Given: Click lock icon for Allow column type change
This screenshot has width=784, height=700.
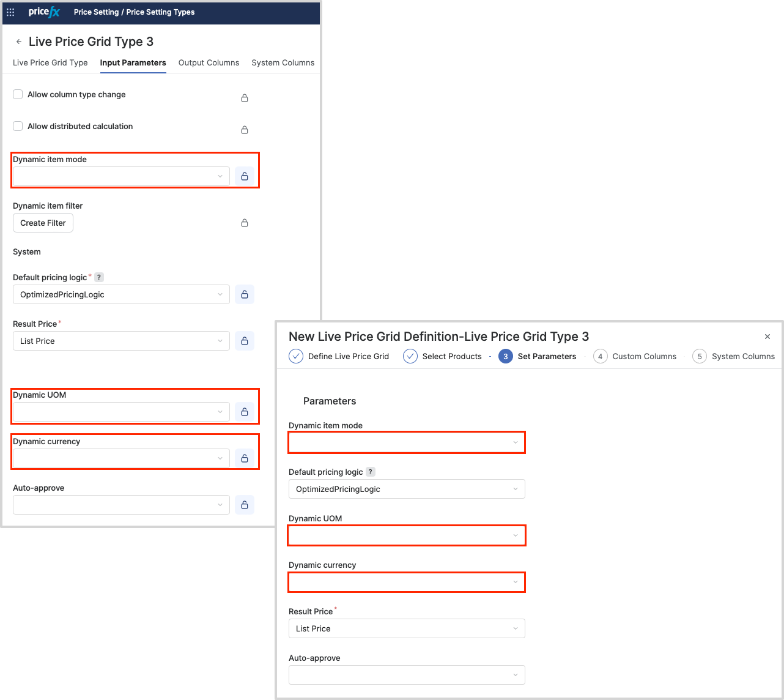Looking at the screenshot, I should (x=245, y=98).
